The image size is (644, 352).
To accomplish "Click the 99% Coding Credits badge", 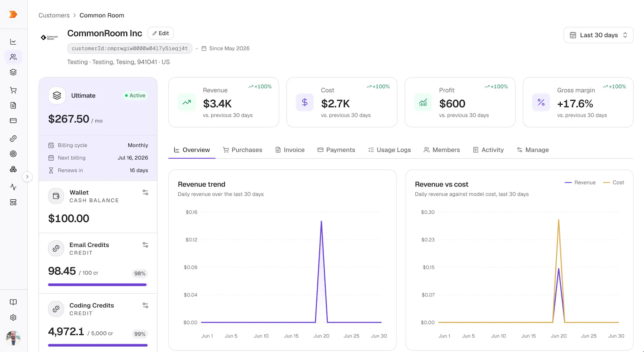I will coord(140,334).
